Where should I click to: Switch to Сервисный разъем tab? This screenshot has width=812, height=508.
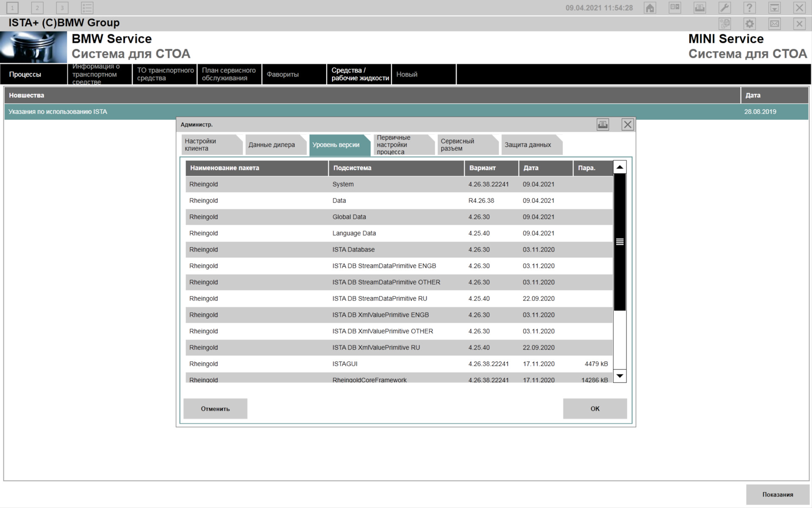[x=468, y=145]
